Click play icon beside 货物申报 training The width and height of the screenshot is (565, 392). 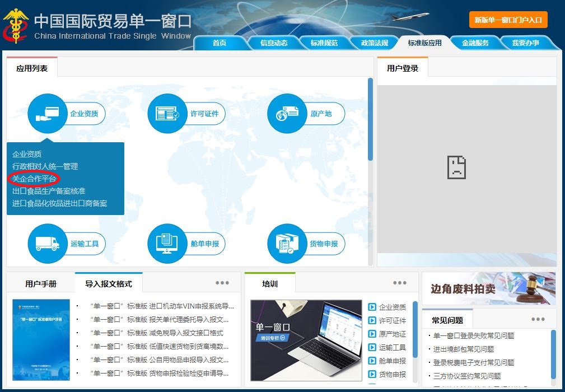(x=372, y=374)
